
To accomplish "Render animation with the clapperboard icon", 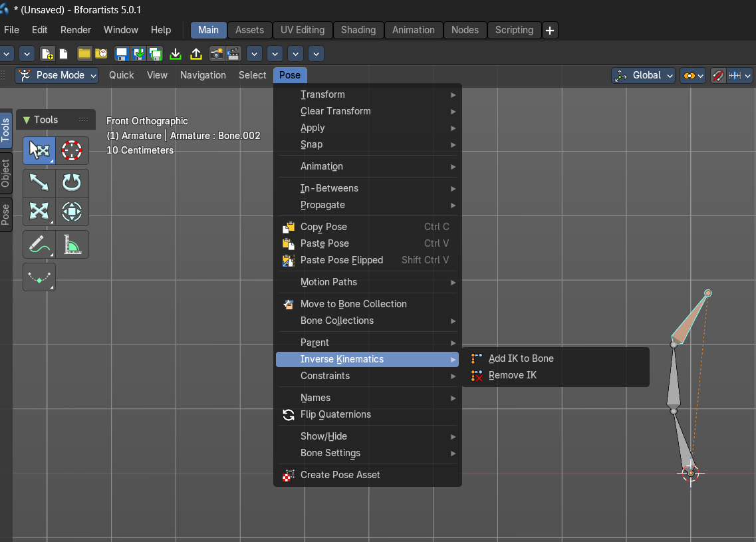I will click(233, 54).
